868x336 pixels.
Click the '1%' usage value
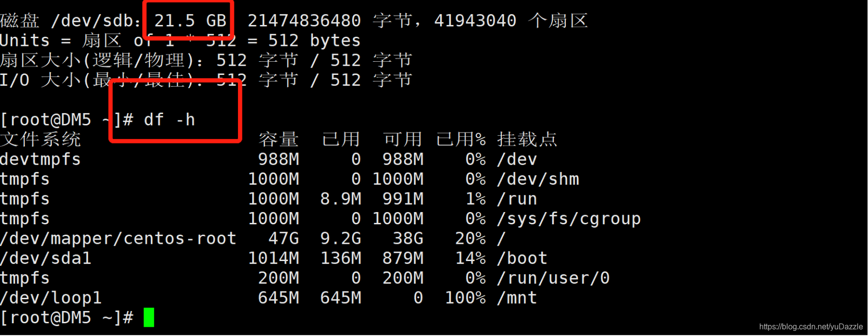pyautogui.click(x=475, y=199)
